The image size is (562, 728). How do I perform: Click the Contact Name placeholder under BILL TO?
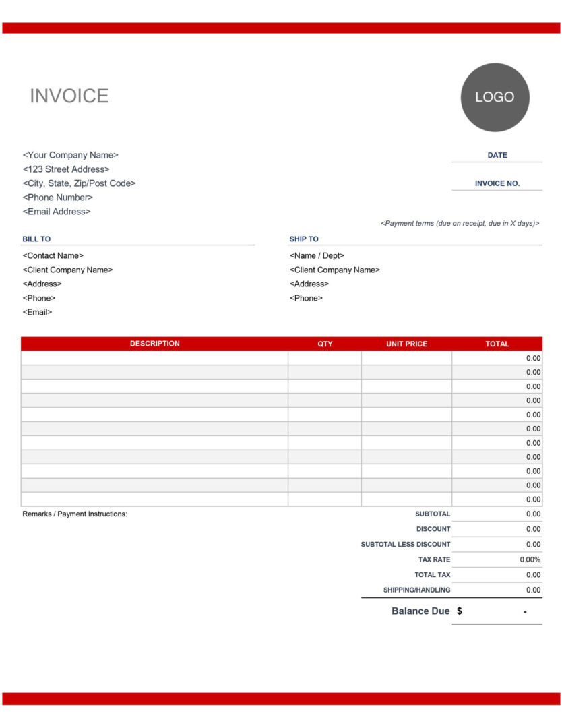53,255
